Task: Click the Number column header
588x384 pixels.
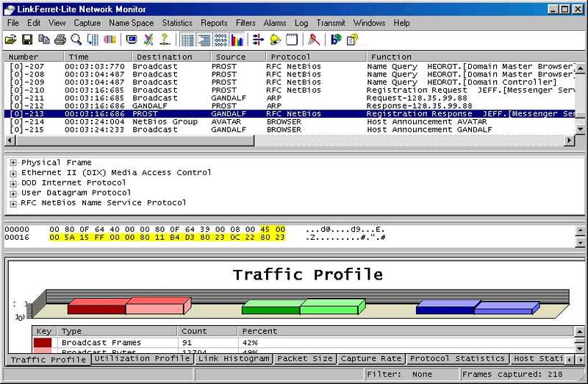Action: coord(33,57)
